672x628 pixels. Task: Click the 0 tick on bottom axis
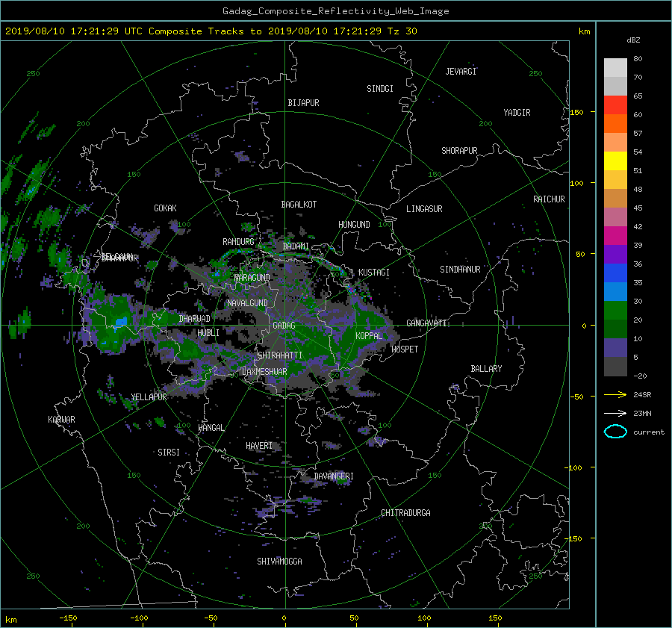coord(284,618)
